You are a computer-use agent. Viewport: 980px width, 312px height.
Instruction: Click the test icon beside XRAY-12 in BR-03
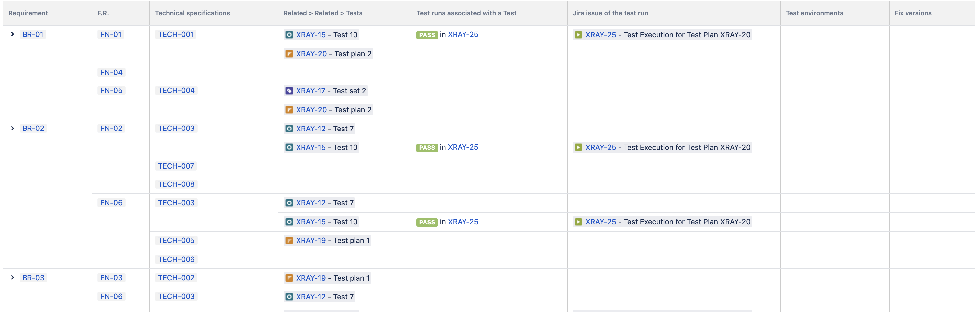click(x=289, y=297)
